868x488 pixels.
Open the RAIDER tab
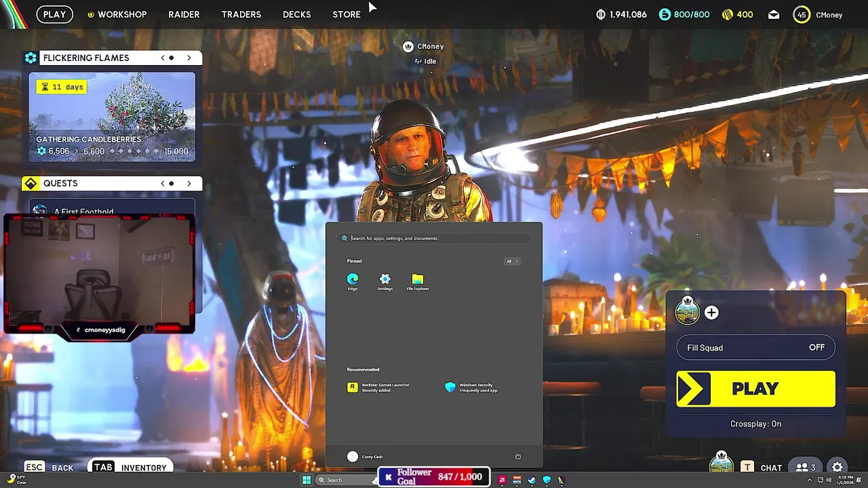coord(184,14)
